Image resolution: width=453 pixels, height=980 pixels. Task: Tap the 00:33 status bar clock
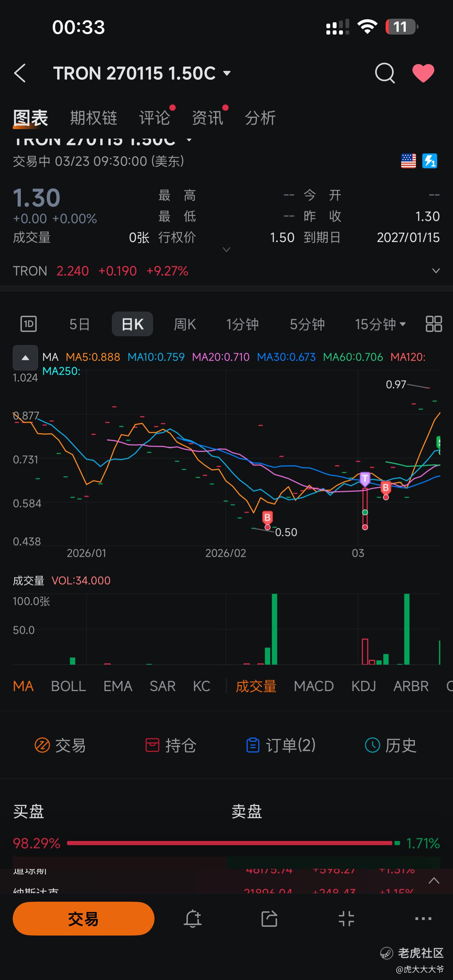(78, 27)
